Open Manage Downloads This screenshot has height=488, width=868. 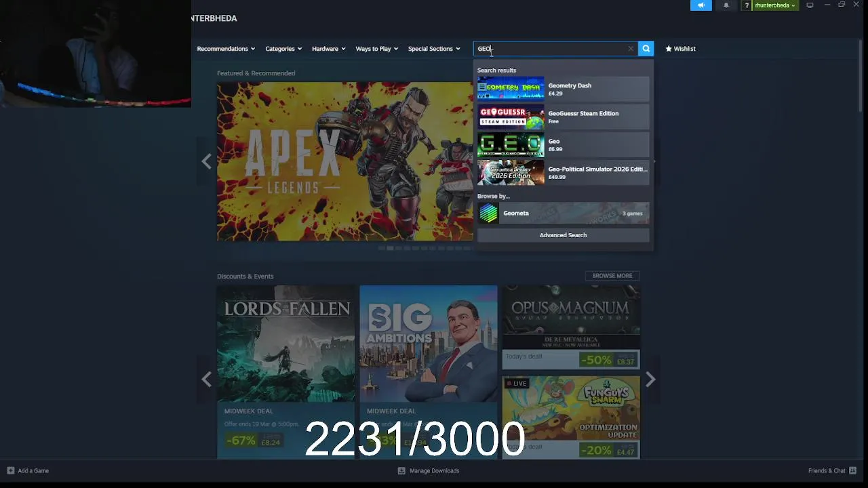point(428,470)
